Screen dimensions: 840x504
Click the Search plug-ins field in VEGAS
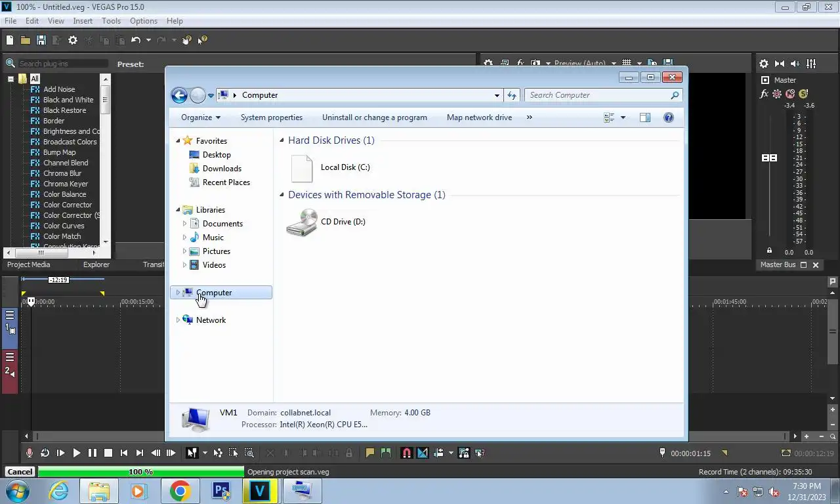(62, 64)
